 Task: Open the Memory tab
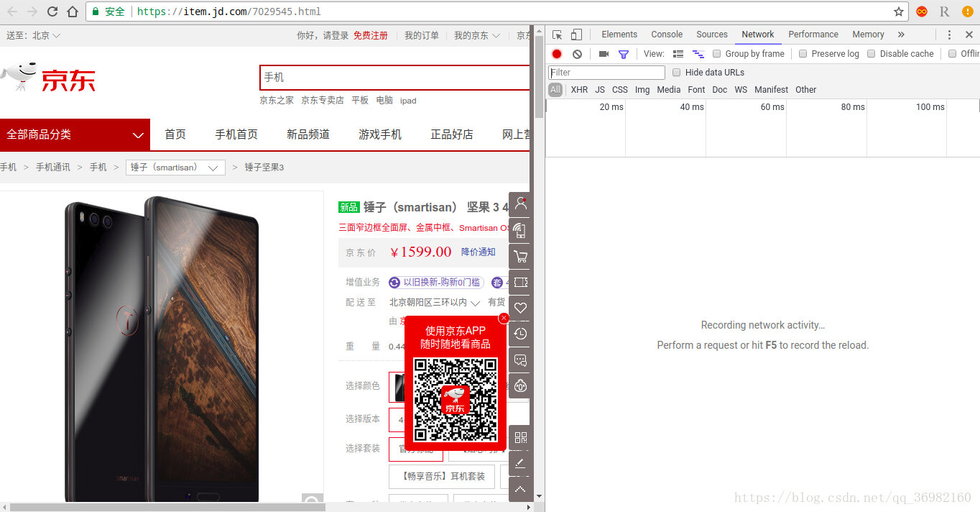point(868,35)
